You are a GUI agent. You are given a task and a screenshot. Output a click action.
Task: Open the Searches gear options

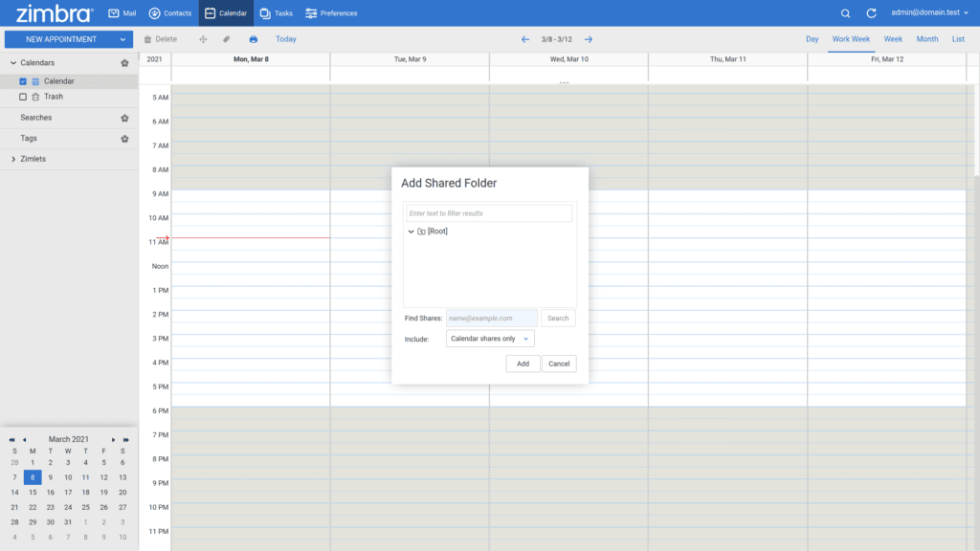124,118
